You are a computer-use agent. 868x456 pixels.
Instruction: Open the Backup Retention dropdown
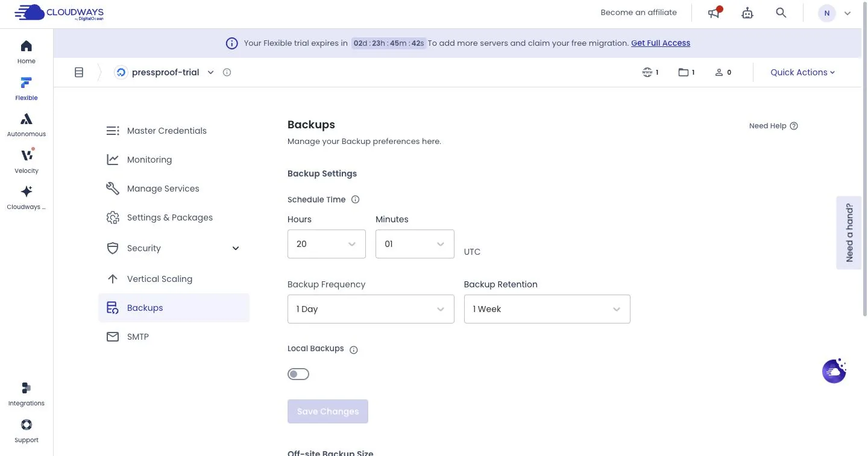(x=547, y=309)
